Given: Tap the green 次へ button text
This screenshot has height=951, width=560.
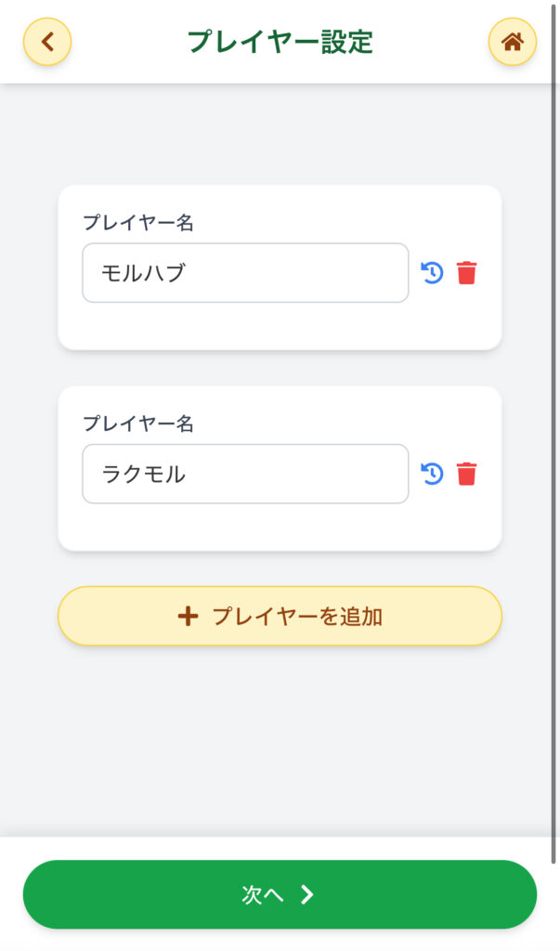Looking at the screenshot, I should click(x=262, y=894).
